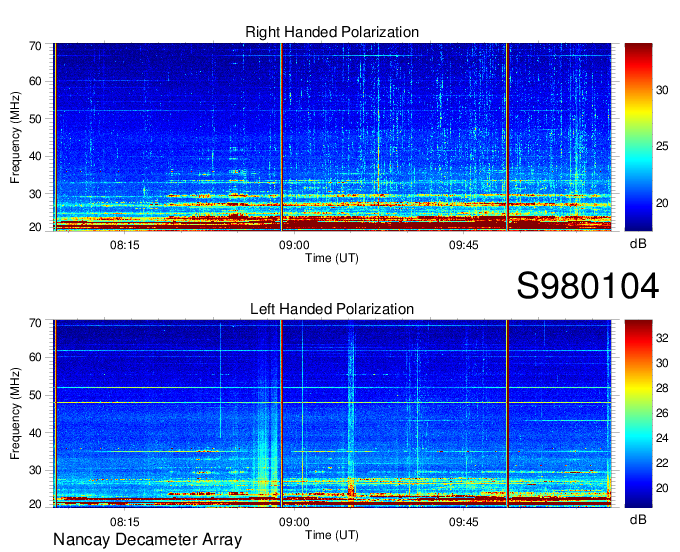This screenshot has width=680, height=552.
Task: Click the vertical red line after 09:45 in Left Handed plot
Action: coord(507,414)
